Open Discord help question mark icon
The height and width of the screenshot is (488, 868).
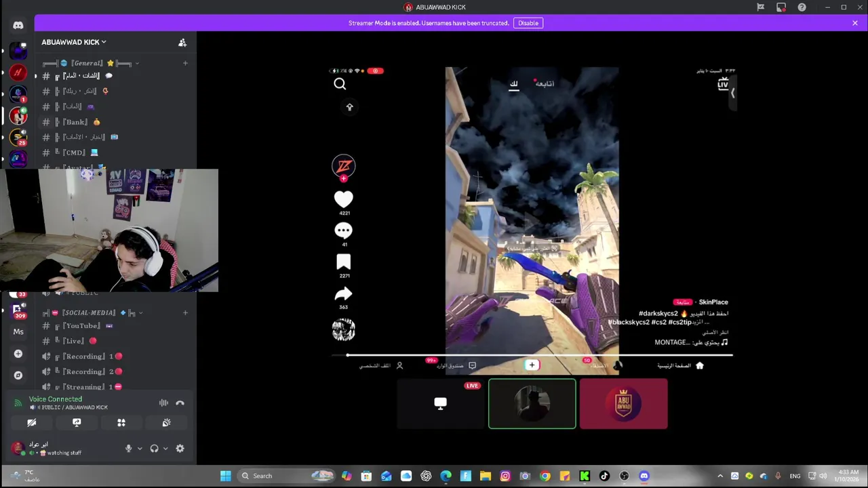tap(802, 7)
